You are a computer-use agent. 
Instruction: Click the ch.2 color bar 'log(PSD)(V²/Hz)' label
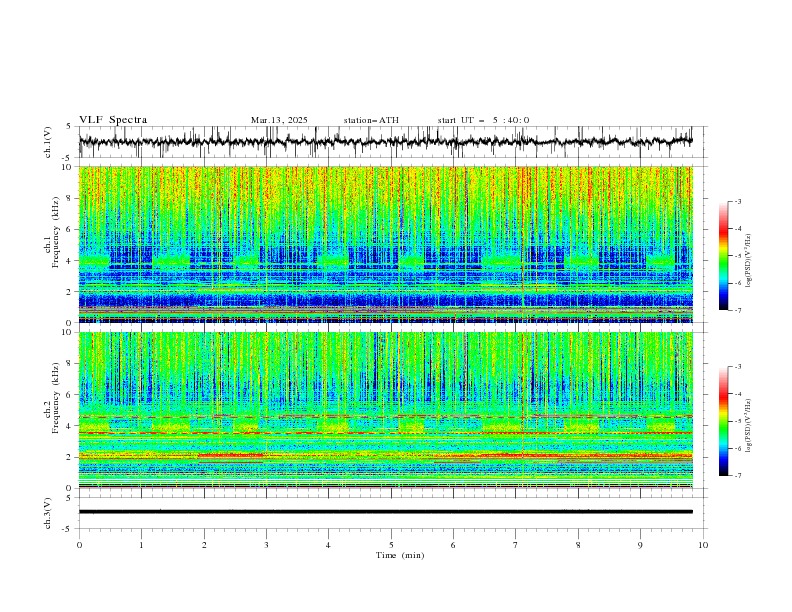click(749, 425)
